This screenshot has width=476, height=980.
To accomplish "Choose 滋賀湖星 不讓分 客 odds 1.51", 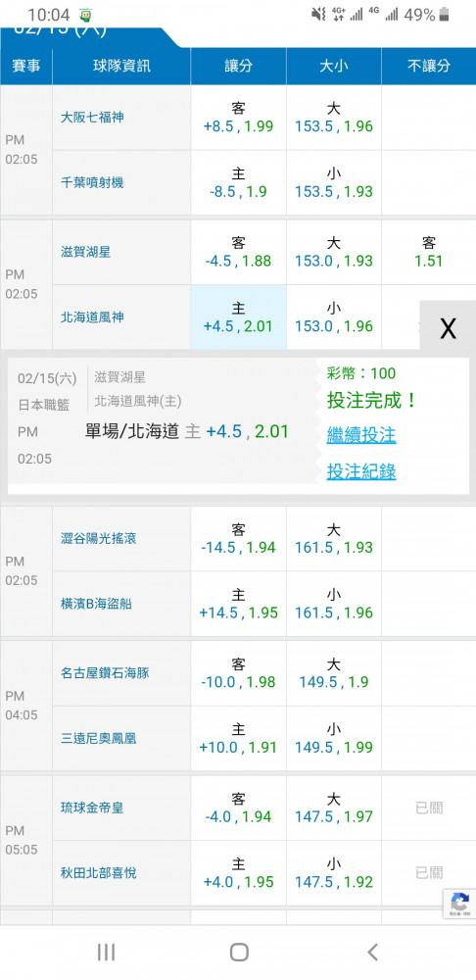I will point(429,252).
